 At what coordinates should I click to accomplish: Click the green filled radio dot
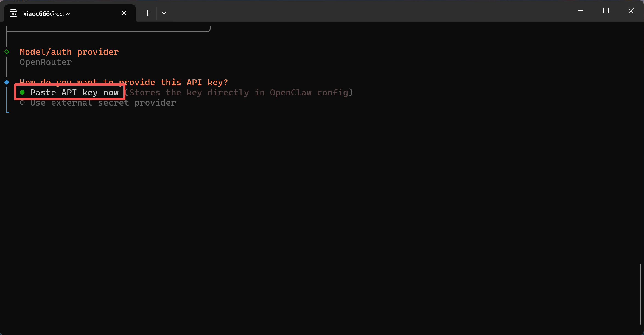click(23, 93)
